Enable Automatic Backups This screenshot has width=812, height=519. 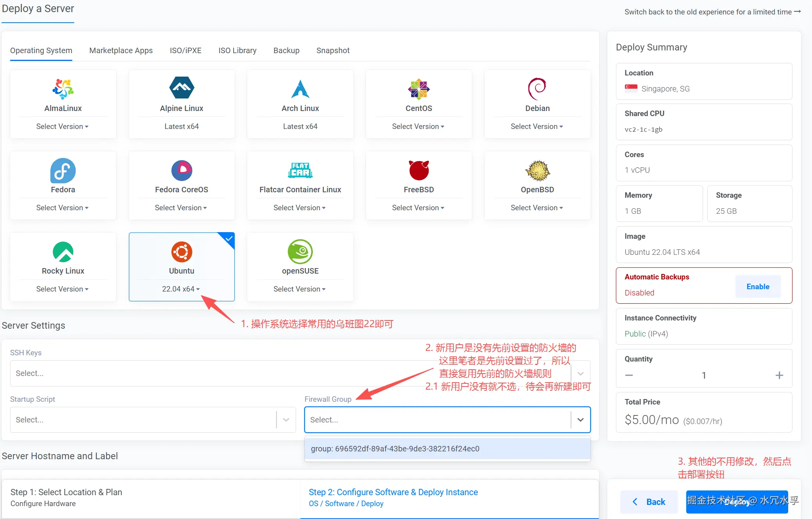pos(758,286)
